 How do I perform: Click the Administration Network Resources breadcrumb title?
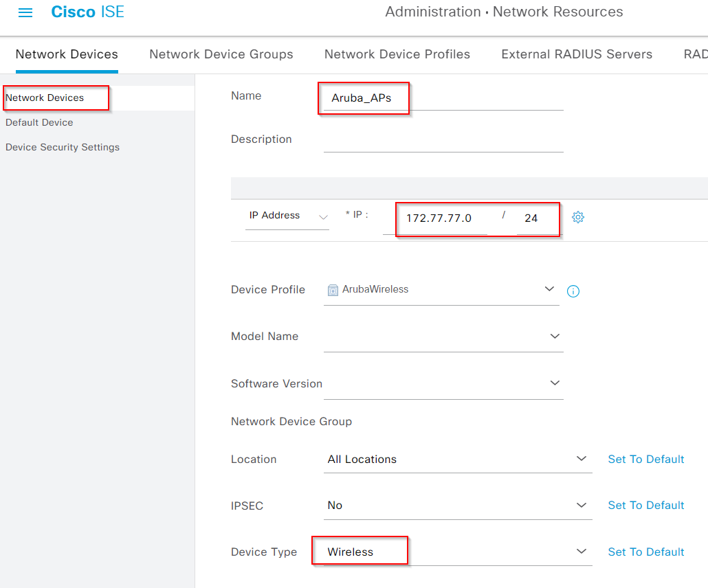click(504, 12)
